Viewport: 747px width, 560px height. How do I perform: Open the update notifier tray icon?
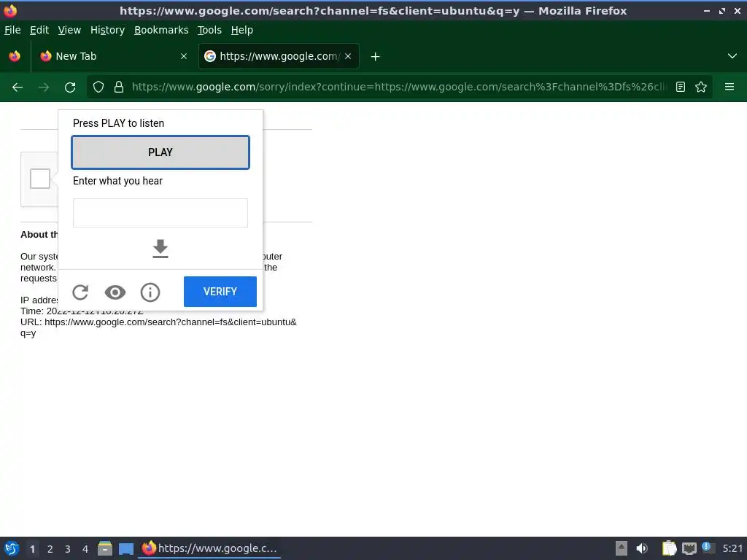[707, 548]
